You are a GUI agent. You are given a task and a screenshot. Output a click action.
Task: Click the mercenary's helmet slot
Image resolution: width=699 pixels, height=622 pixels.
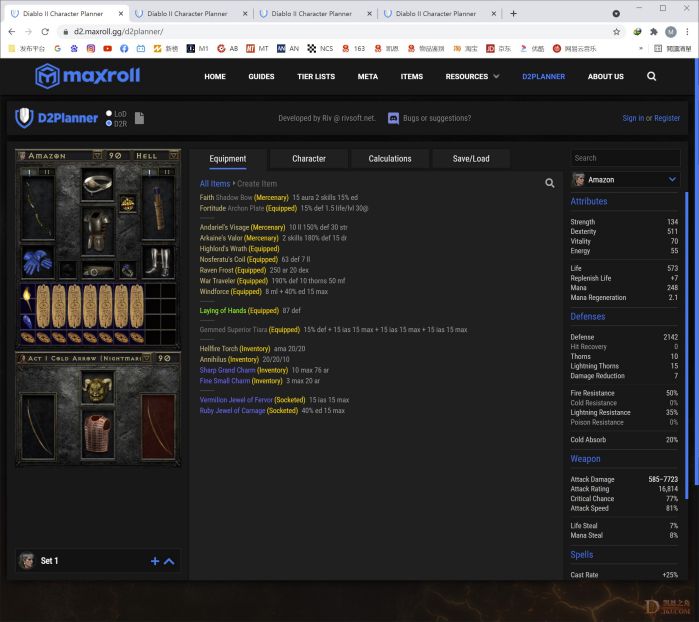(98, 388)
